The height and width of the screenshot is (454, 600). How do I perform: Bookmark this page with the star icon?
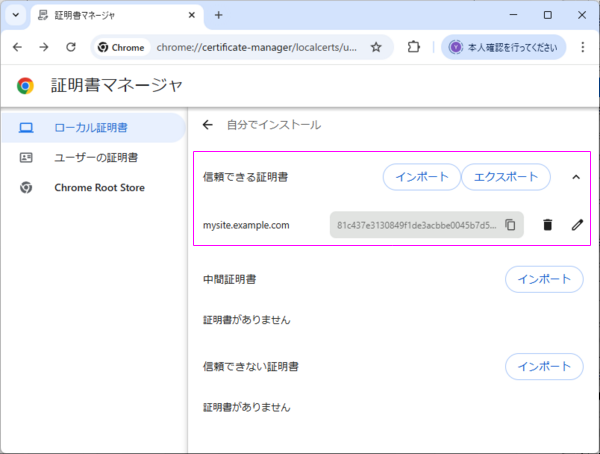pyautogui.click(x=376, y=47)
